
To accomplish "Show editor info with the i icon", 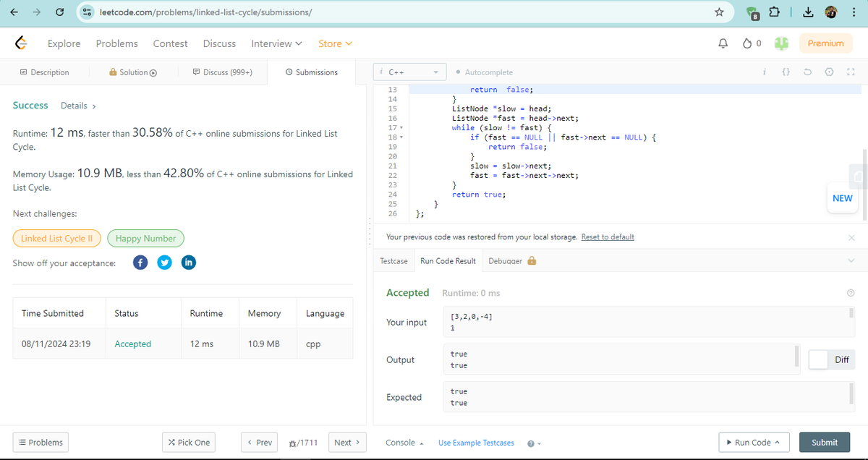I will point(765,72).
